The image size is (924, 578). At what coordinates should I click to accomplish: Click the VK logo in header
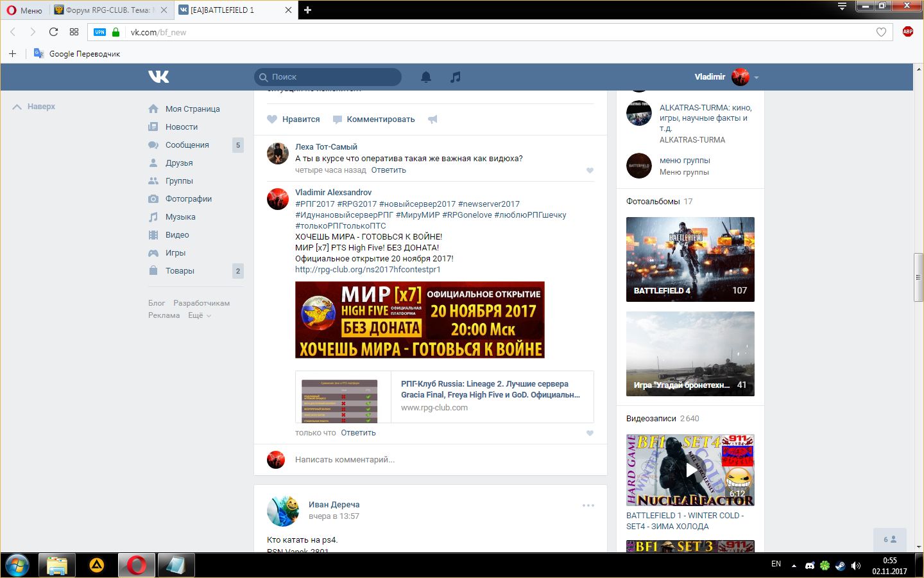tap(158, 76)
